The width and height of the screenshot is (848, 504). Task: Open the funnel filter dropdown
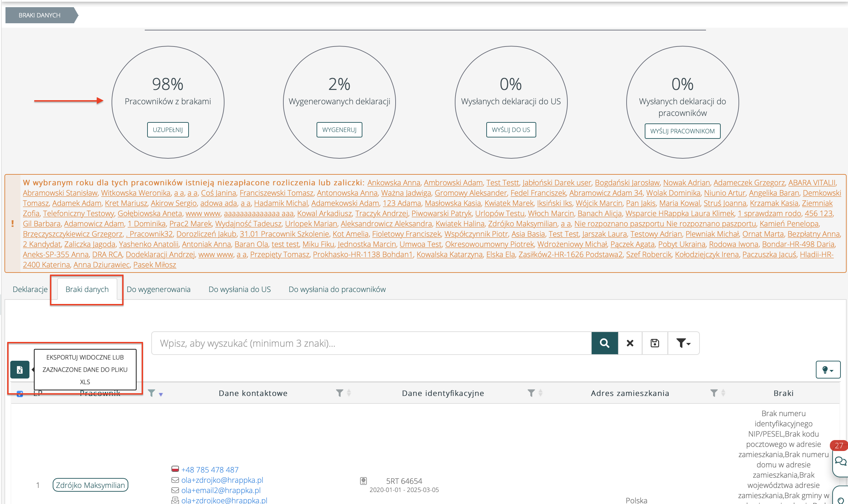(683, 343)
